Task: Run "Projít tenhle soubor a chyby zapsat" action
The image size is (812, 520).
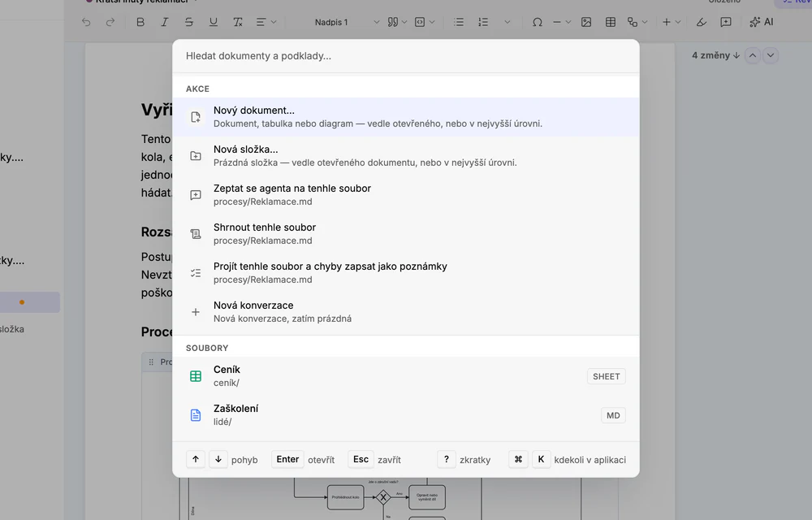Action: [x=406, y=273]
